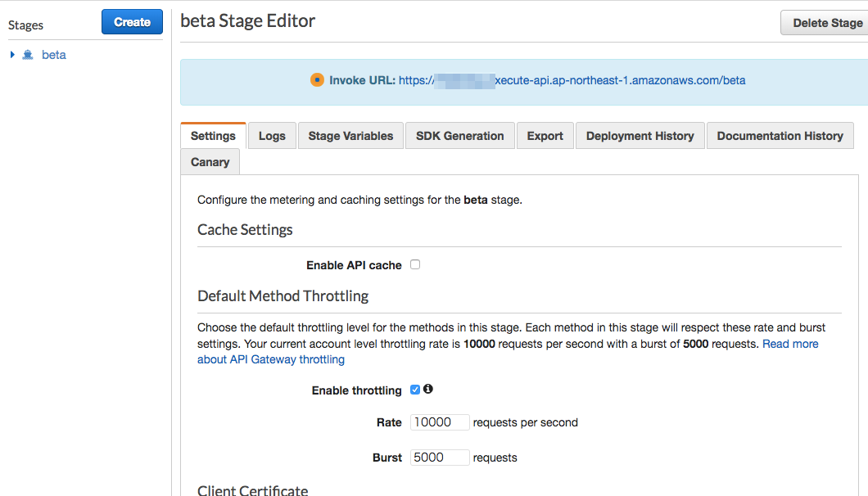Expand the beta stage tree arrow
The image size is (868, 496).
coord(12,55)
